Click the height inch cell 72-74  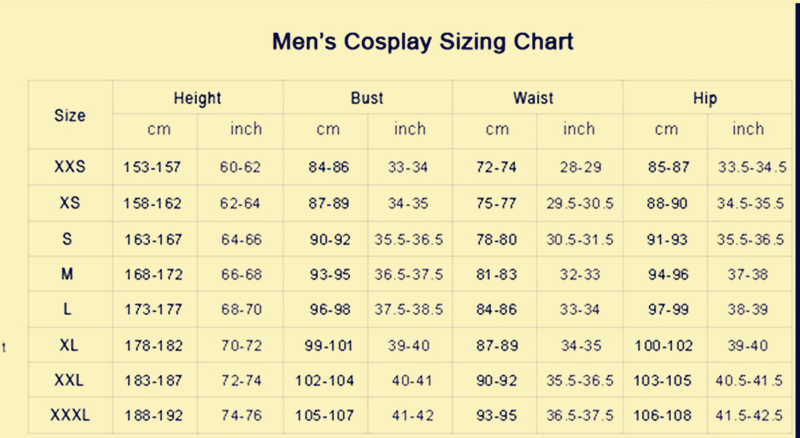point(241,380)
